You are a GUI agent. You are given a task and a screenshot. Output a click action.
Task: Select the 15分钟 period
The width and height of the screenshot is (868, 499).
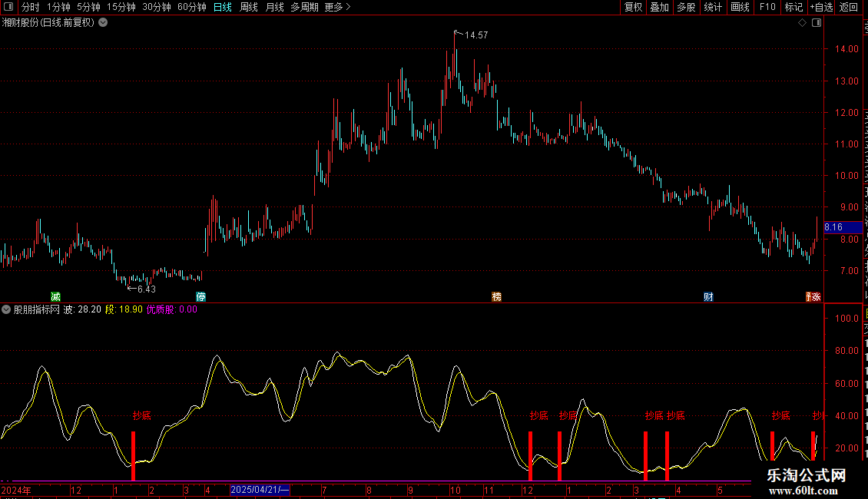(x=121, y=7)
